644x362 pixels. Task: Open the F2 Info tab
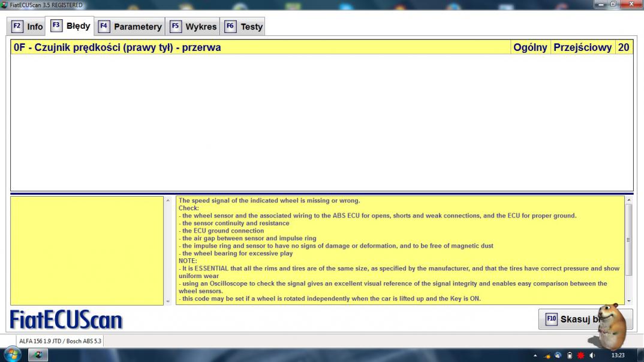point(27,27)
